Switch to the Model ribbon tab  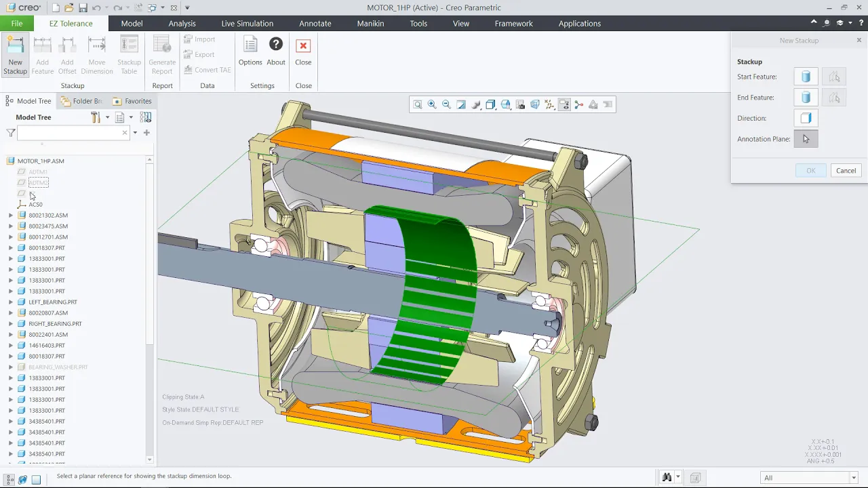coord(132,23)
